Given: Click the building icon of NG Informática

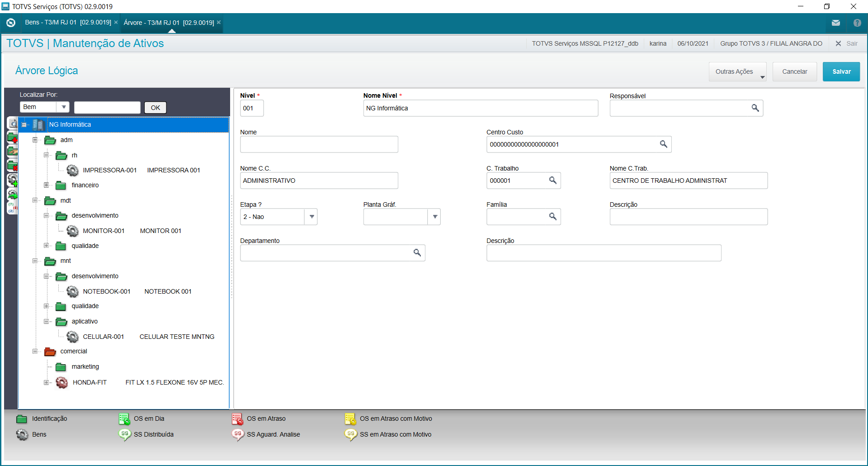Looking at the screenshot, I should (x=38, y=124).
